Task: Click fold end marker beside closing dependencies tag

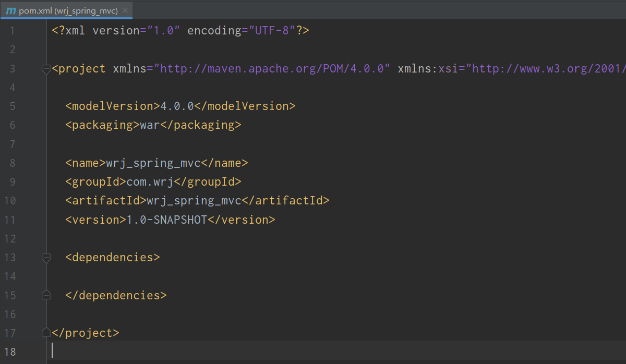Action: click(46, 295)
